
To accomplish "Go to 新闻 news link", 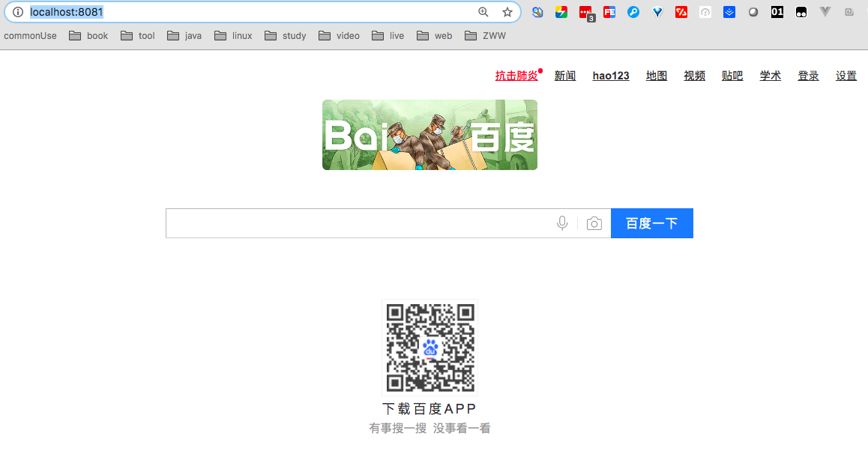I will tap(565, 76).
